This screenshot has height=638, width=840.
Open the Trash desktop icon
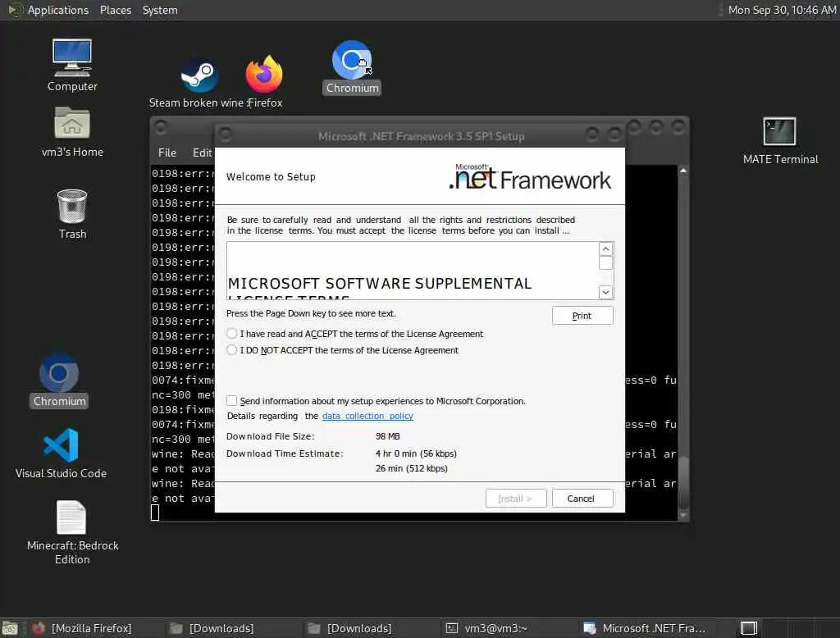pyautogui.click(x=72, y=214)
